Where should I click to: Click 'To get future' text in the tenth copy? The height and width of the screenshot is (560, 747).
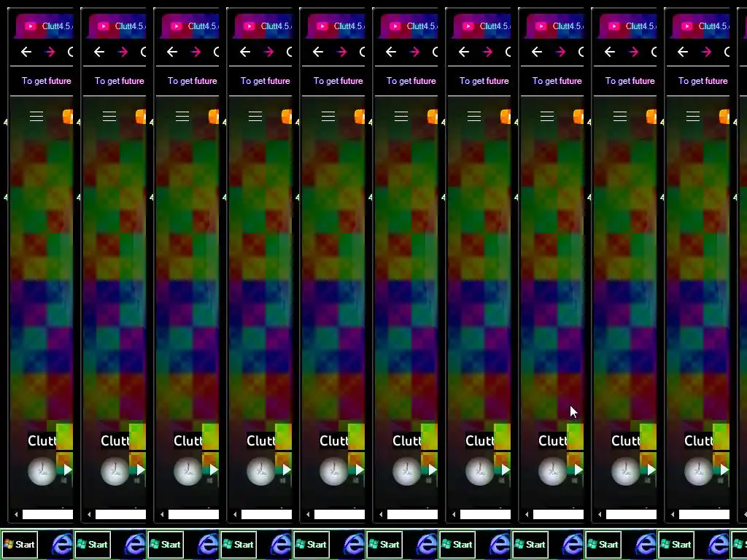(703, 81)
